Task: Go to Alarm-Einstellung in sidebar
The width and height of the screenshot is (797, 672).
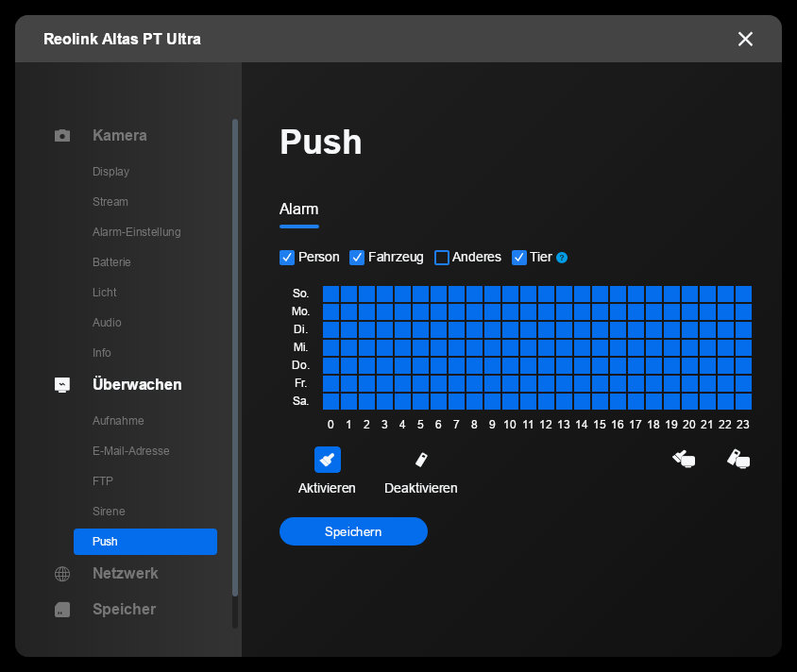Action: point(137,232)
